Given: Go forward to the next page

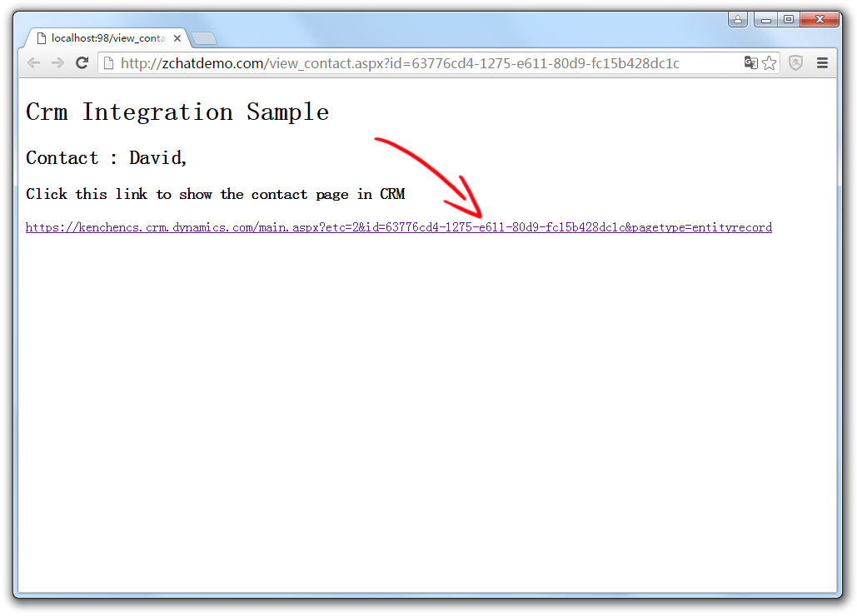Looking at the screenshot, I should pos(57,63).
